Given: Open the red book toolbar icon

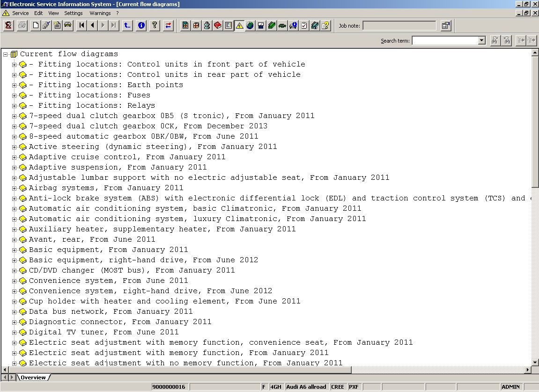Looking at the screenshot, I should (218, 25).
